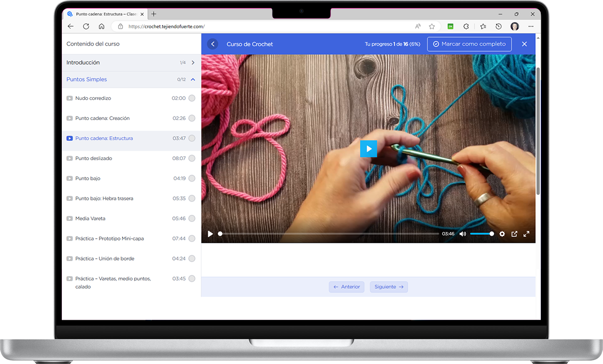
Task: Click the round back arrow beside Curso de Crochet
Action: pyautogui.click(x=213, y=44)
